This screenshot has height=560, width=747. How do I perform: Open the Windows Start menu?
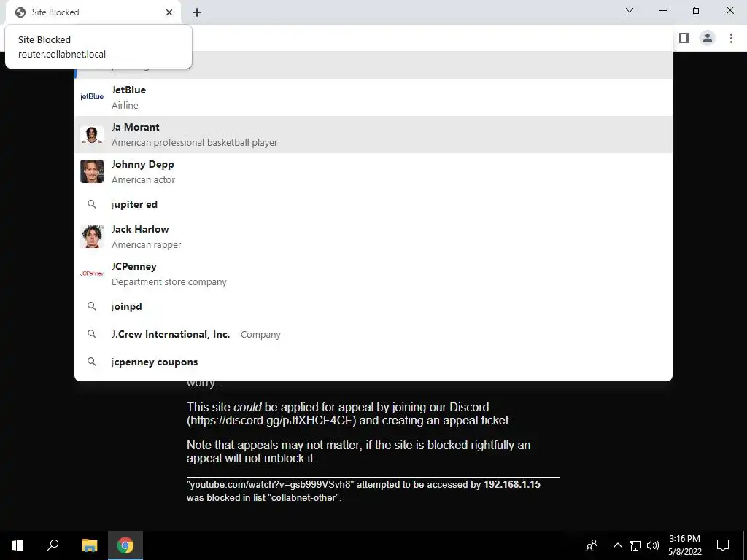tap(18, 545)
